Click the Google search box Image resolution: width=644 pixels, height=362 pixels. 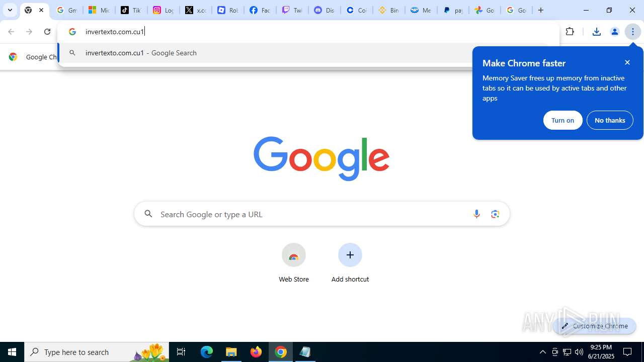point(322,214)
